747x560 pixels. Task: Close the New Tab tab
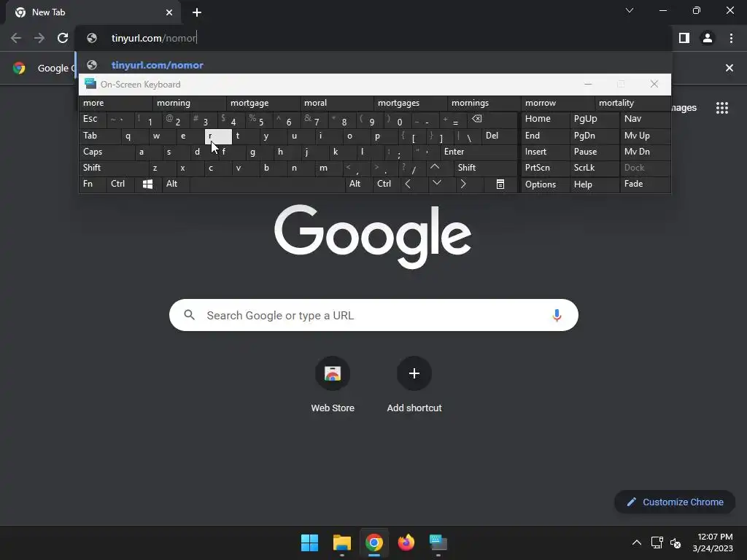pyautogui.click(x=169, y=12)
